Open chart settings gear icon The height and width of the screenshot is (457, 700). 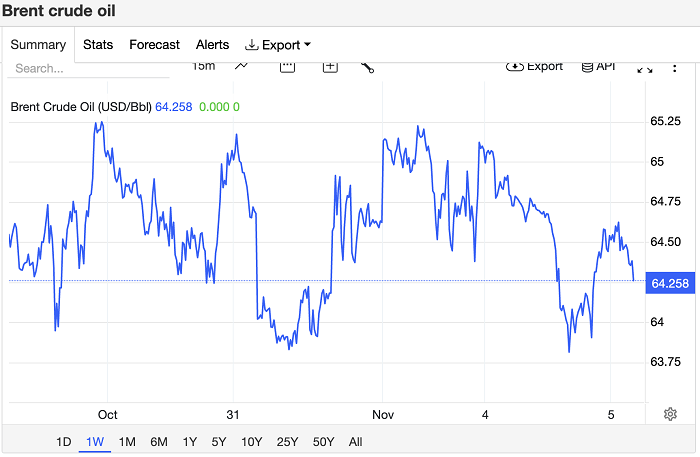670,414
